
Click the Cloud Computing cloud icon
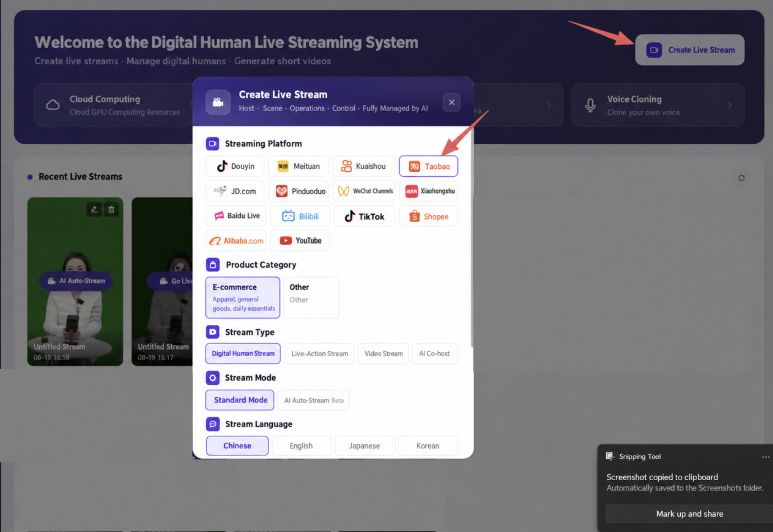point(53,105)
